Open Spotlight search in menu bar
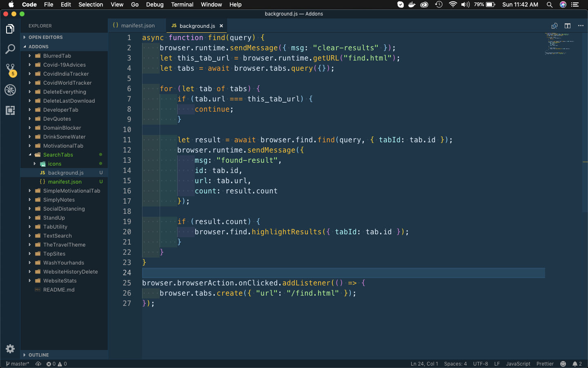 click(550, 4)
